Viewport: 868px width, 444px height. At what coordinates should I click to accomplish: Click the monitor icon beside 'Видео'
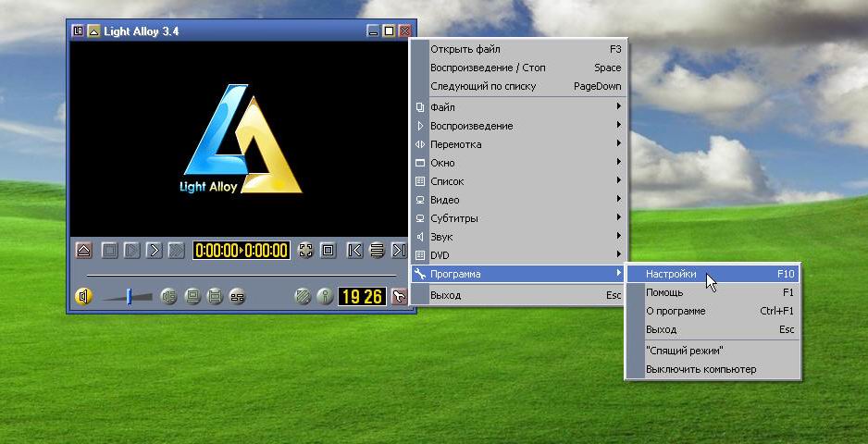pos(419,200)
